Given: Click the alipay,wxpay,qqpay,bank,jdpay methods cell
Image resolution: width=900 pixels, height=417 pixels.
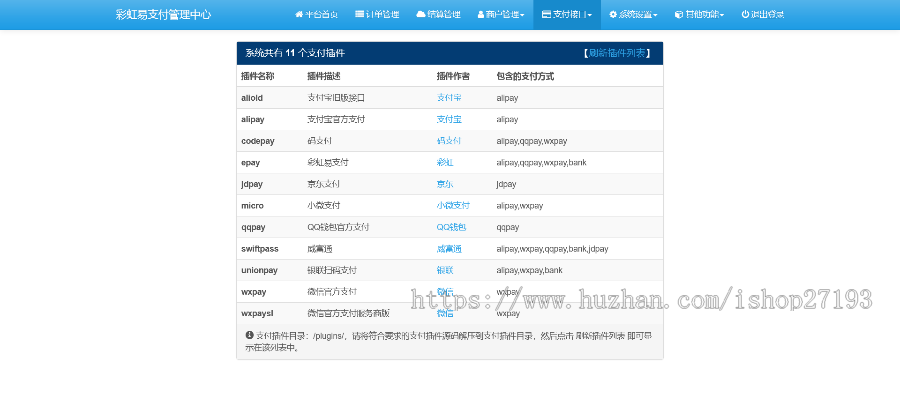Looking at the screenshot, I should coord(552,249).
